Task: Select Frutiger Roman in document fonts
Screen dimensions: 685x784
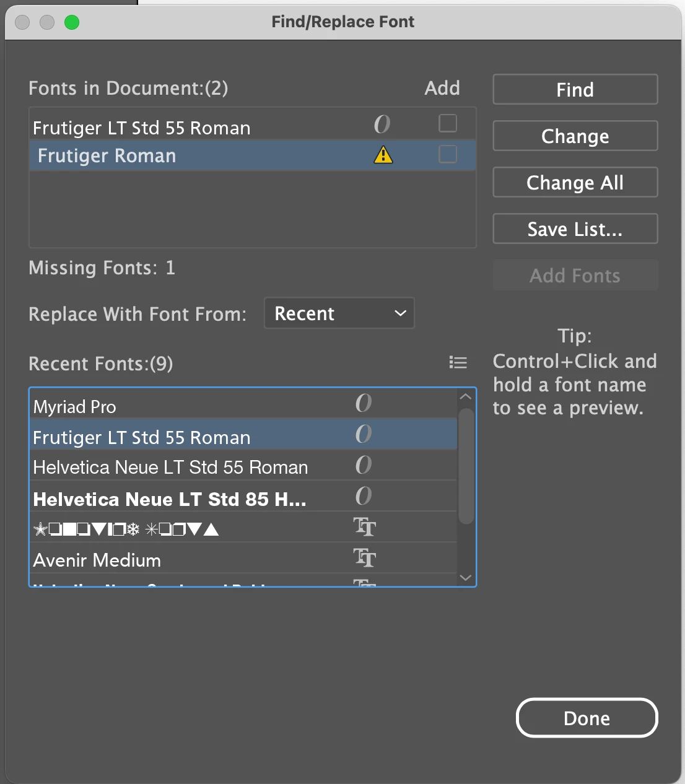Action: (x=253, y=155)
